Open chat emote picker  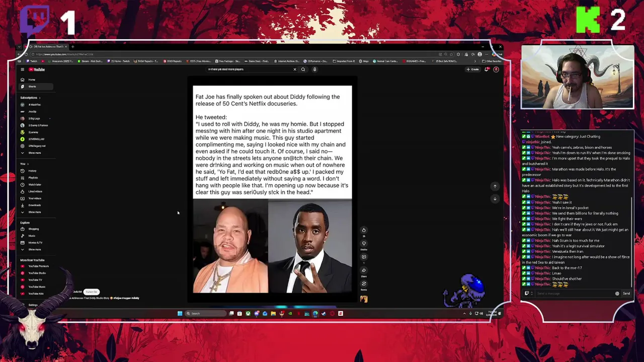[617, 294]
